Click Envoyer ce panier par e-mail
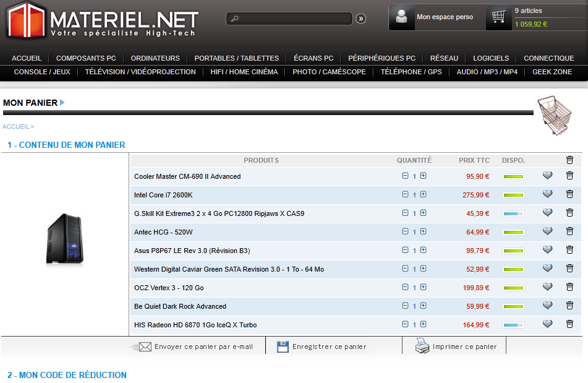 [197, 346]
